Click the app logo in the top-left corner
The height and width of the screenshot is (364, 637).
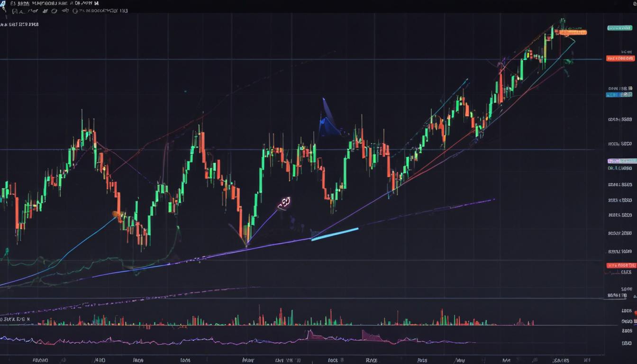[4, 4]
